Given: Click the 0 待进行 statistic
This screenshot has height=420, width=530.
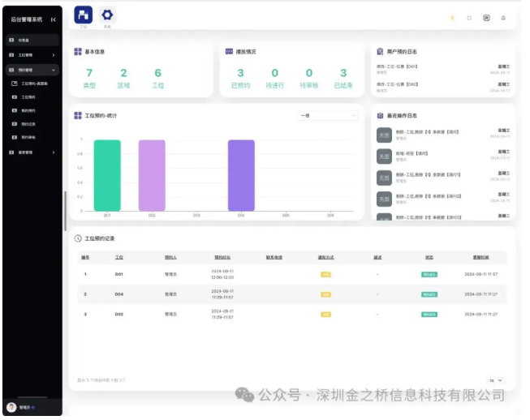Looking at the screenshot, I should [x=275, y=79].
